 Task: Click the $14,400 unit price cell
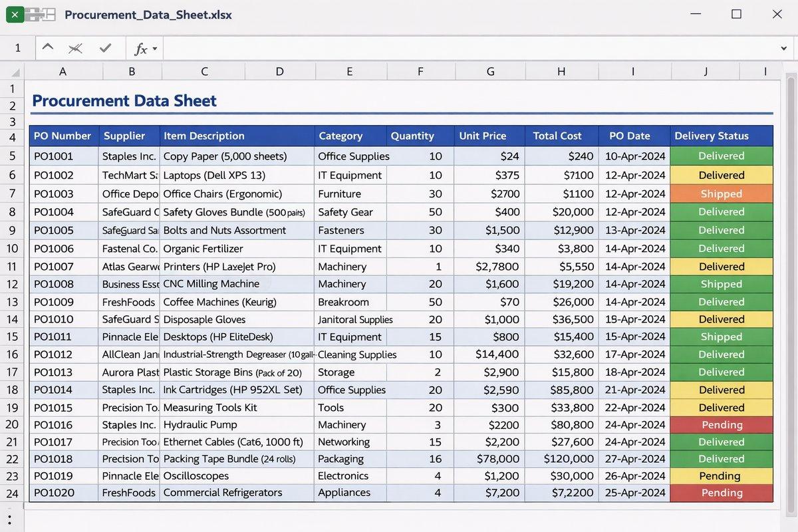coord(490,354)
